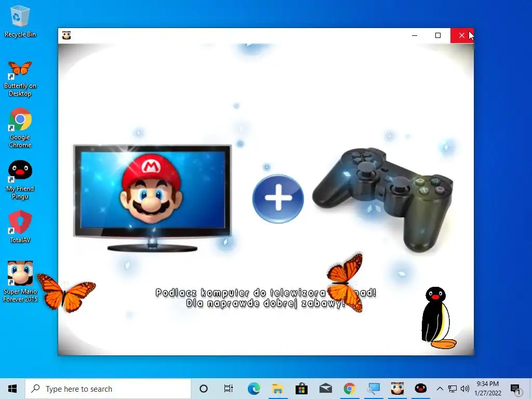Viewport: 532px width, 399px height.
Task: Switch to the Mario game on the taskbar
Action: pyautogui.click(x=397, y=389)
